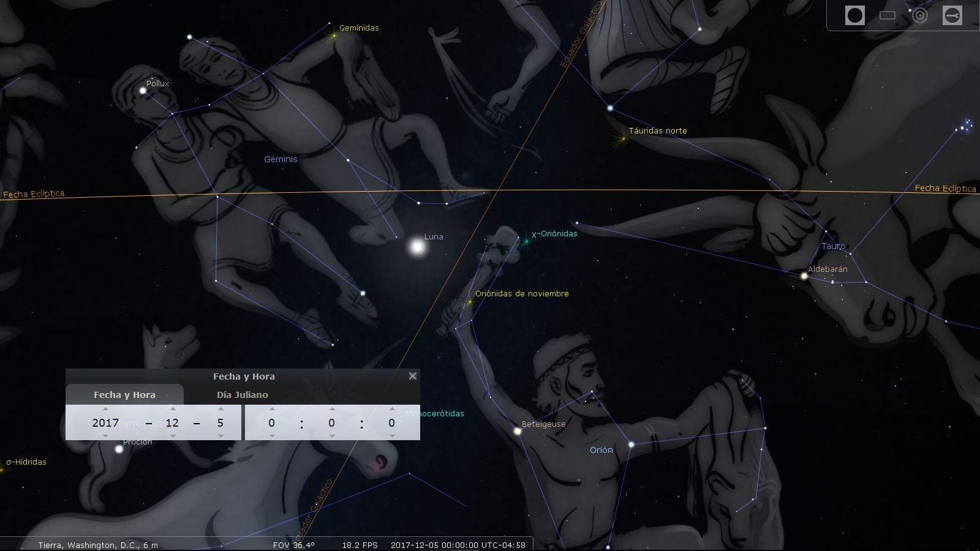This screenshot has width=980, height=551.
Task: Click the year field showing 2017
Action: [105, 422]
